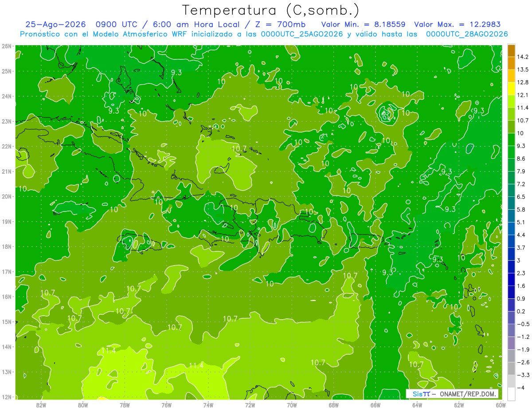Click the '-0.5' colorbar label
The width and height of the screenshot is (532, 411).
[524, 324]
